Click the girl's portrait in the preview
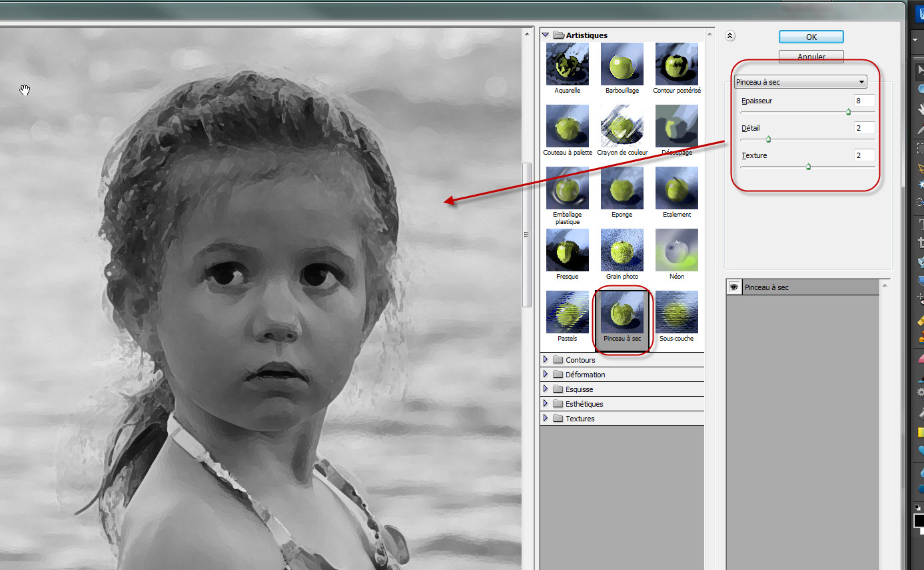 pyautogui.click(x=260, y=300)
